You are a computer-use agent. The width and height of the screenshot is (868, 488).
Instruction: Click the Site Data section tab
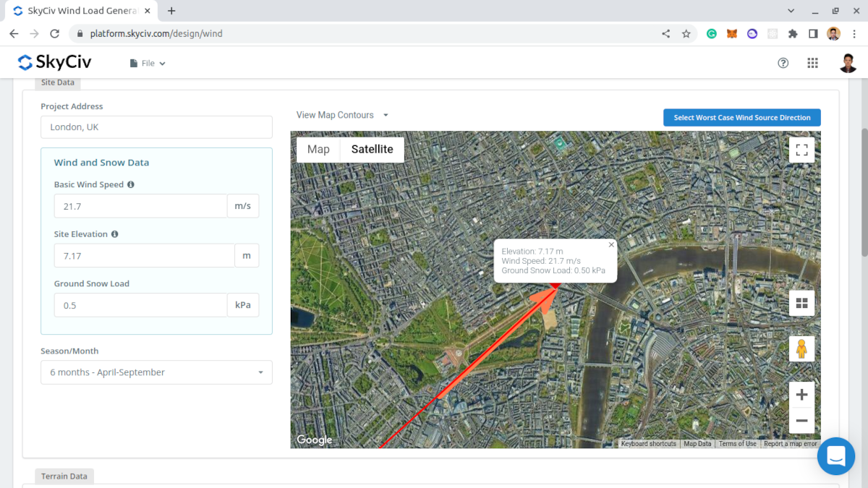[x=58, y=82]
